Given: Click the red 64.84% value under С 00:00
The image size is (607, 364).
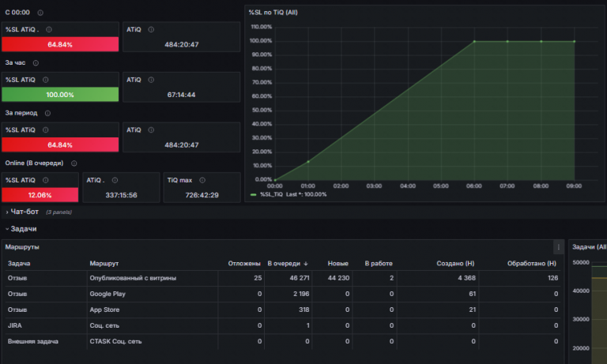Looking at the screenshot, I should coord(60,44).
